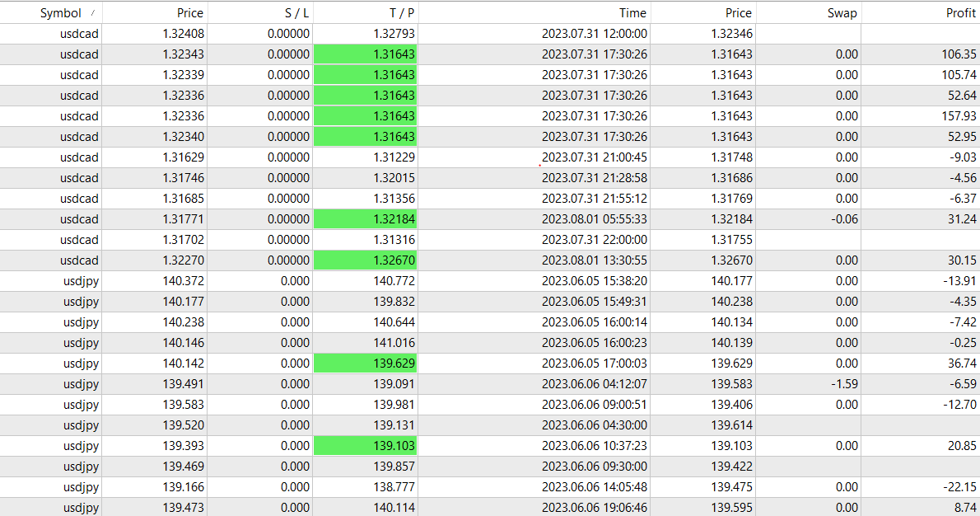Select the profit value 52.64
The width and height of the screenshot is (980, 516).
962,96
